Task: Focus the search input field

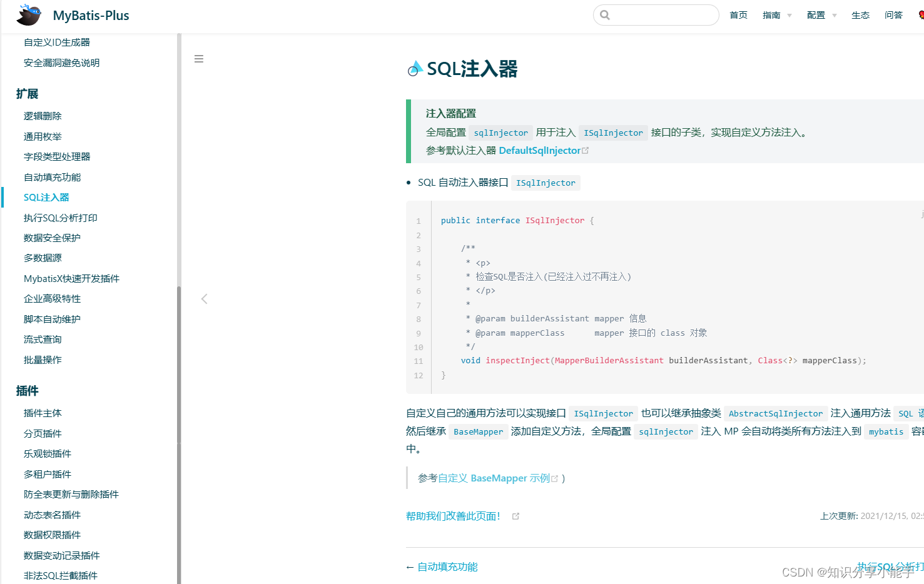Action: (x=656, y=15)
